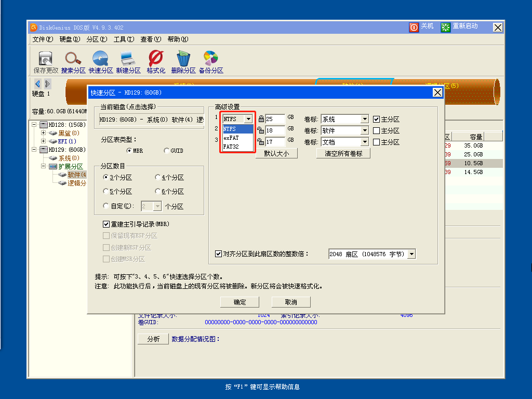
Task: Choose FAT32 from the file system list
Action: coord(238,147)
